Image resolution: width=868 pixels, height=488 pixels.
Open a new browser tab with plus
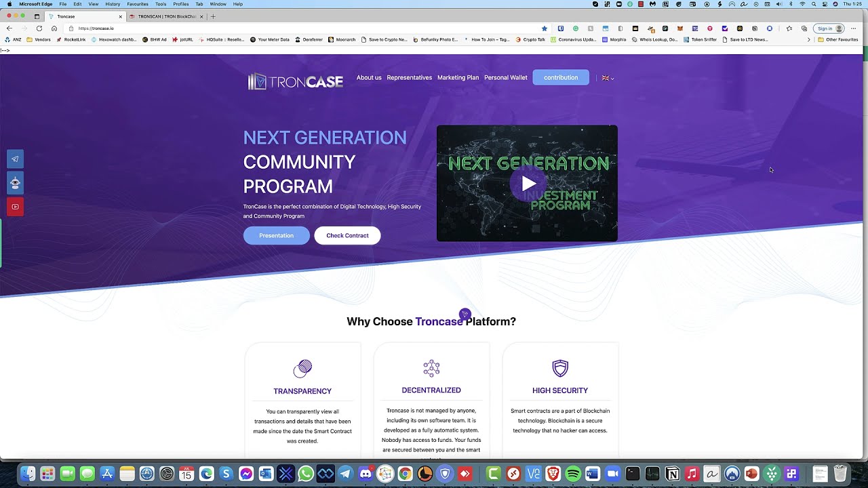coord(213,16)
